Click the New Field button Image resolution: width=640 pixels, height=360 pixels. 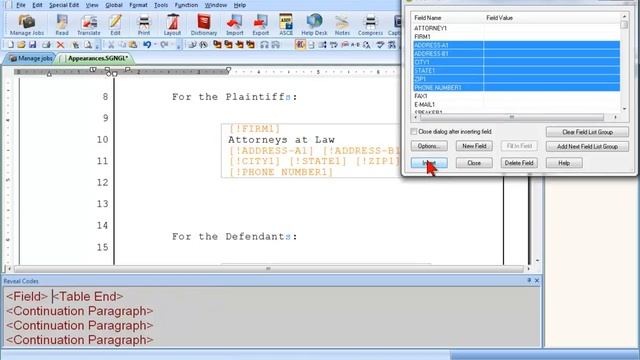[x=474, y=146]
